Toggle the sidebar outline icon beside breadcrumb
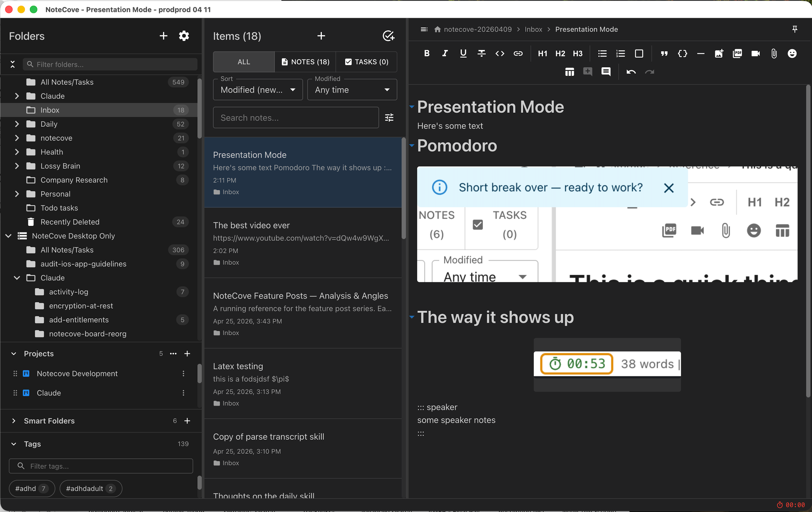 (x=424, y=29)
